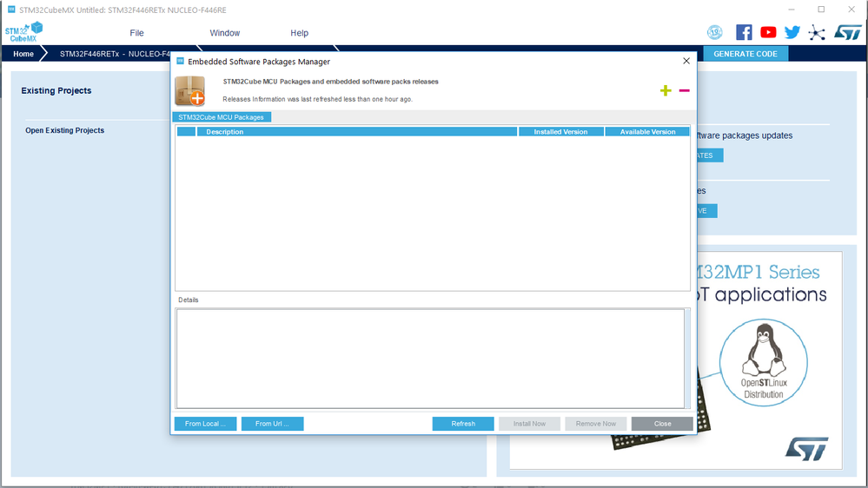Select the STM32Cube MCU Packages tab

(x=222, y=117)
